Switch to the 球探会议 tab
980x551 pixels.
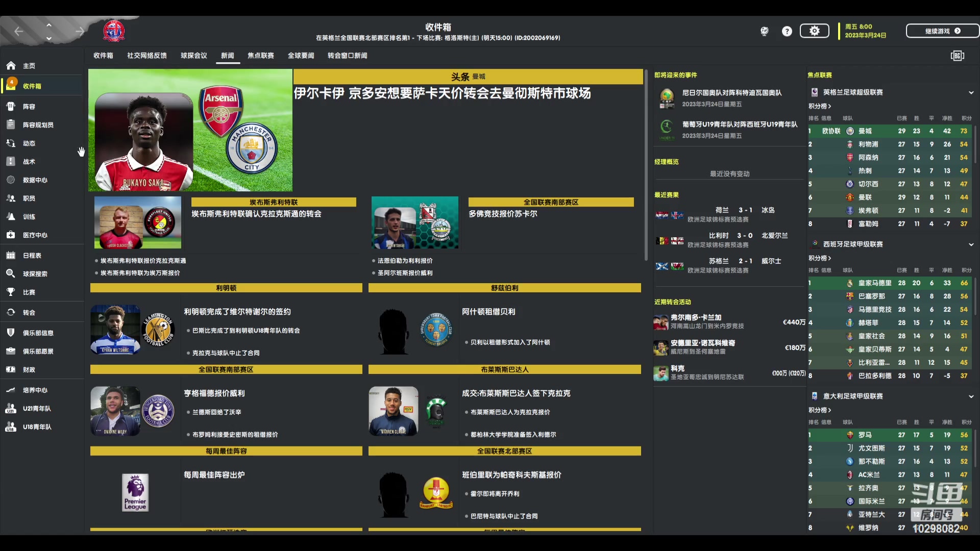[194, 56]
